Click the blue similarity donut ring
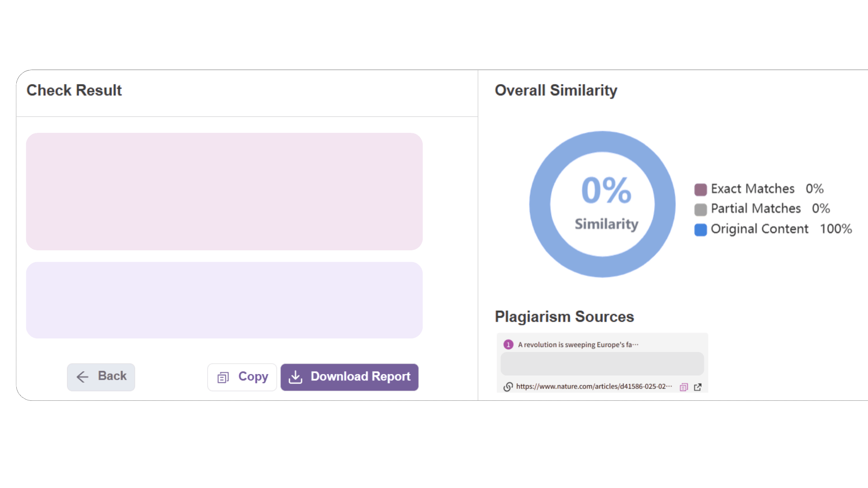Viewport: 868px width, 488px height. pos(540,204)
